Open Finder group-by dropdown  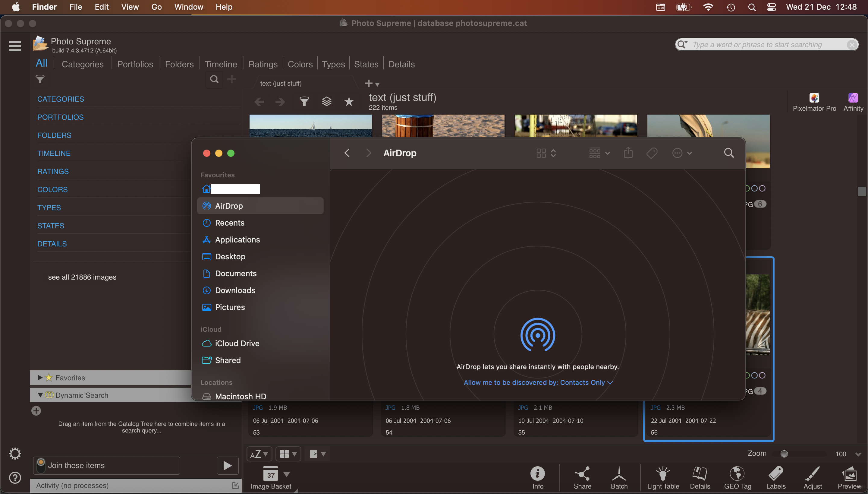(599, 153)
